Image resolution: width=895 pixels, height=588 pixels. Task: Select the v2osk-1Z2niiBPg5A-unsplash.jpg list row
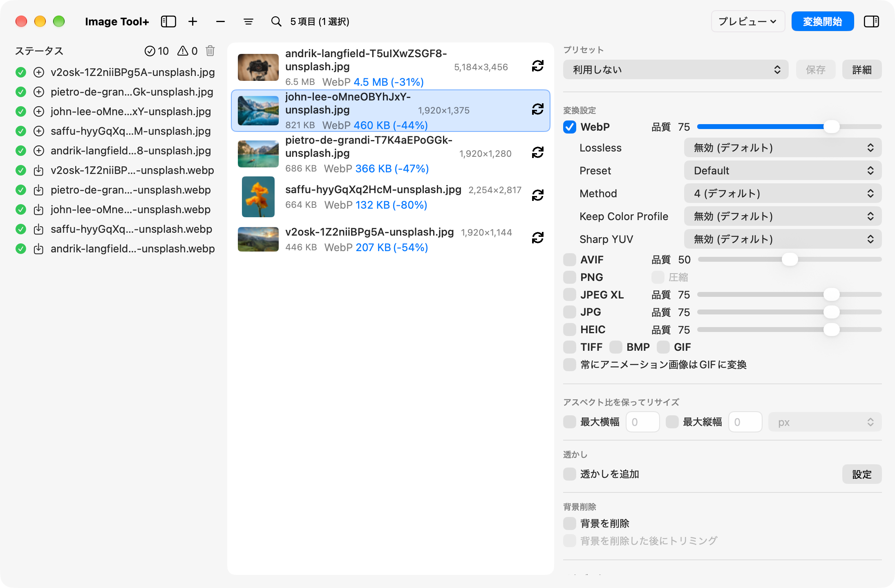click(391, 239)
